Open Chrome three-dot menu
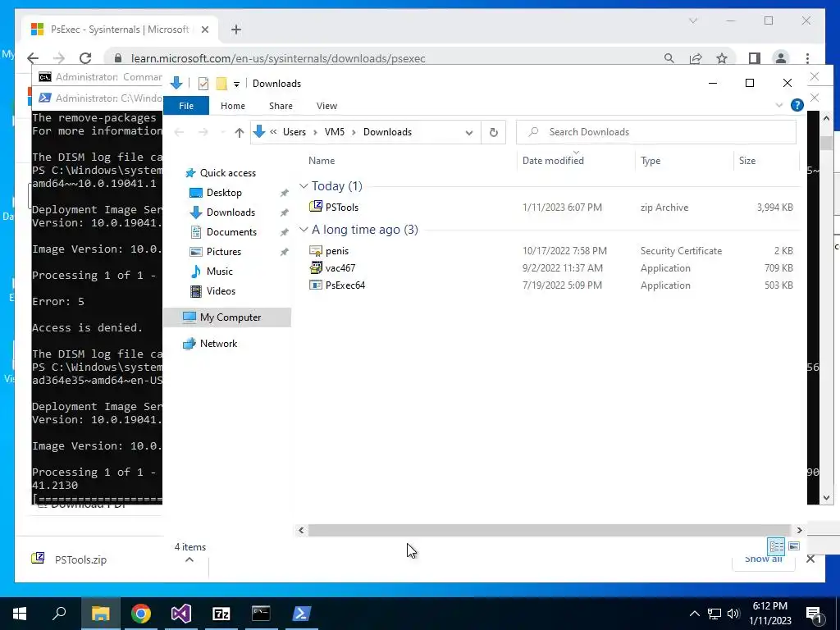This screenshot has width=840, height=630. coord(807,58)
